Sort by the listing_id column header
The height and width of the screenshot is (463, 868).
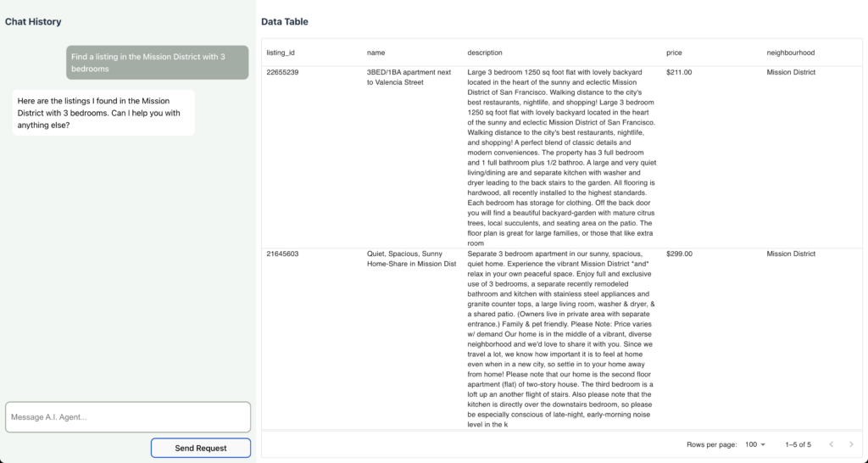281,53
